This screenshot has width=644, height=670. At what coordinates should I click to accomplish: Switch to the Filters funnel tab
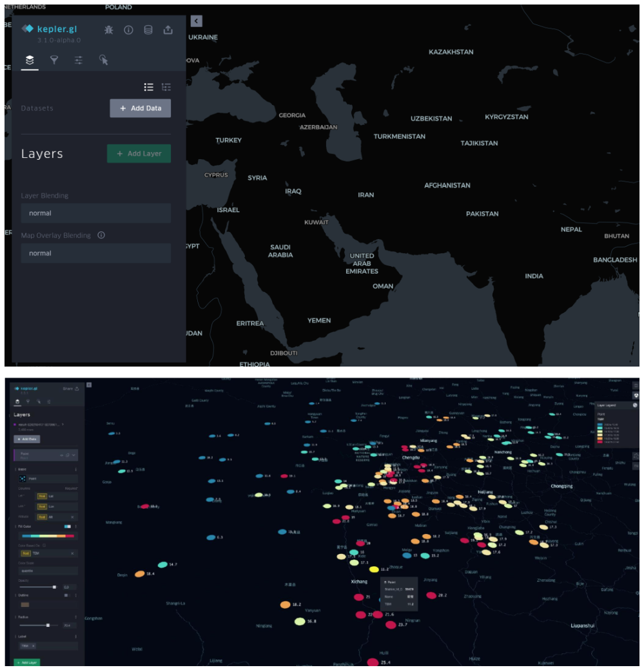coord(54,60)
